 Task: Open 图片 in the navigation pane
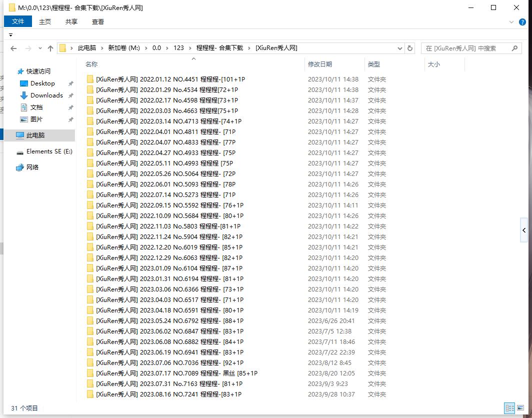[36, 119]
